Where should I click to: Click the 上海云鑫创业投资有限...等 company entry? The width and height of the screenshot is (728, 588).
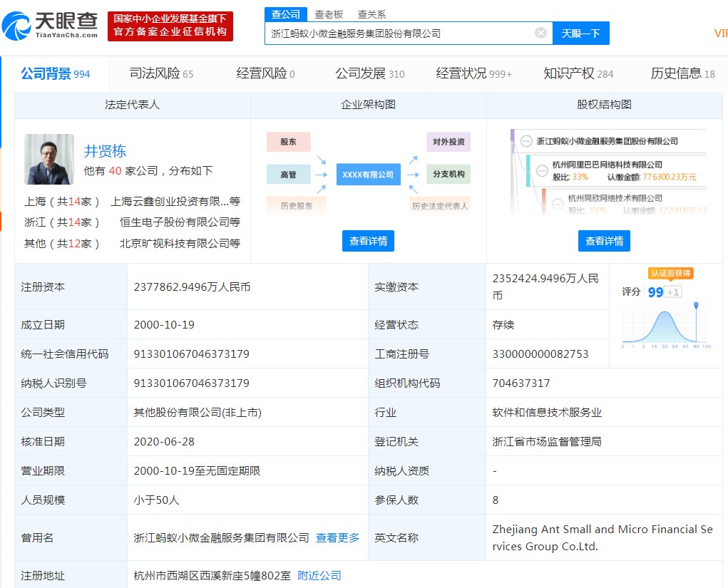click(x=175, y=202)
